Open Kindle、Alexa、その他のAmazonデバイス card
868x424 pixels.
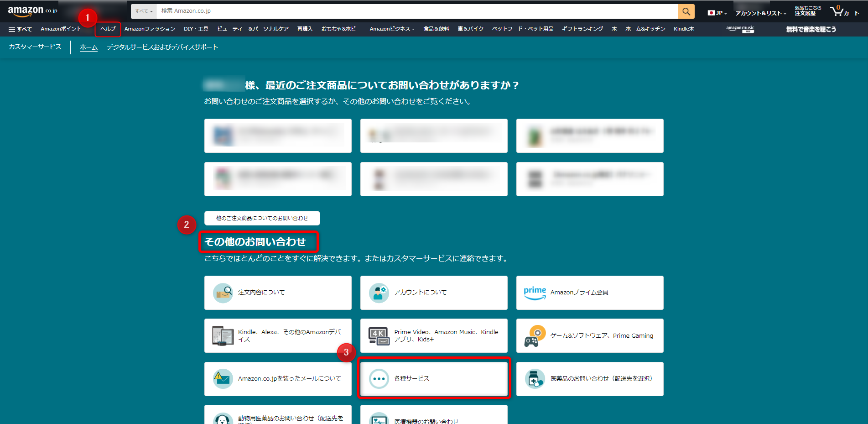[278, 336]
